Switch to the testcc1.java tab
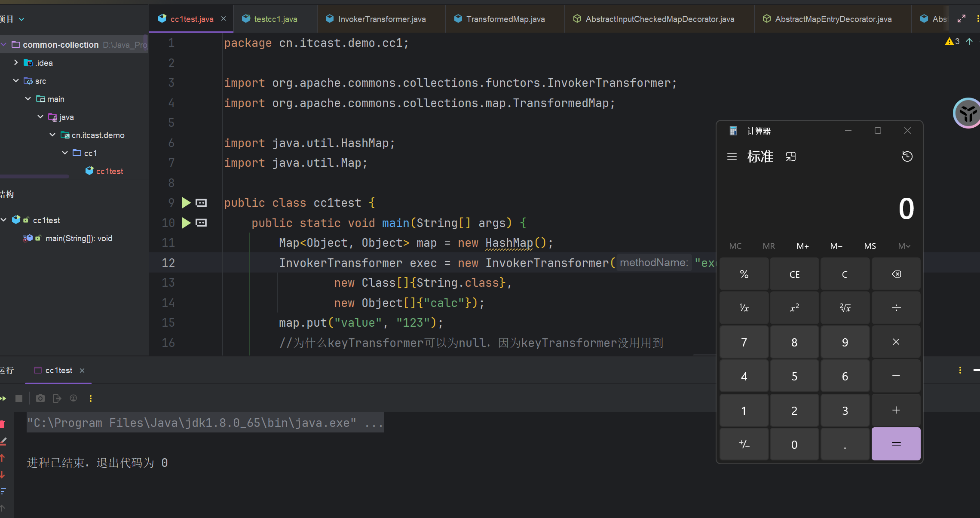Screen dimensions: 980x518 coord(275,19)
